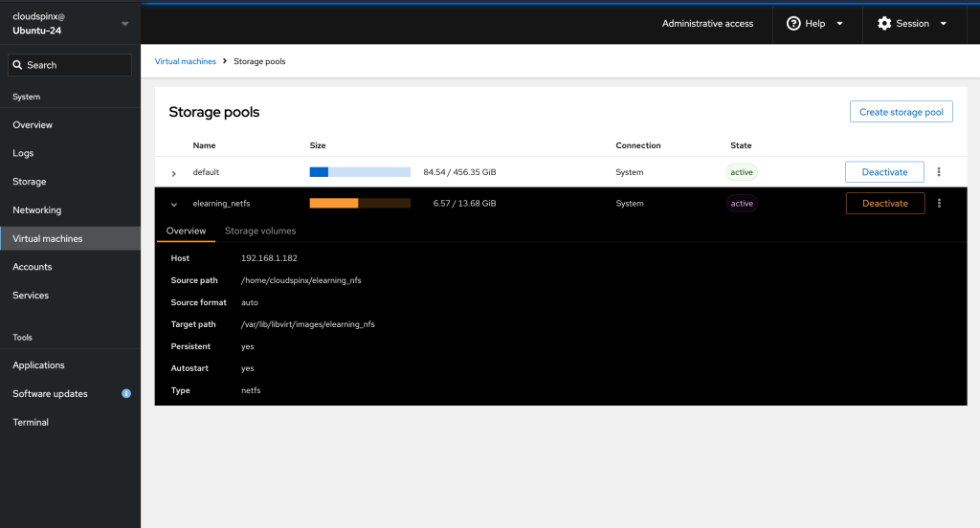Open Applications in the sidebar
The image size is (980, 528).
[x=70, y=365]
